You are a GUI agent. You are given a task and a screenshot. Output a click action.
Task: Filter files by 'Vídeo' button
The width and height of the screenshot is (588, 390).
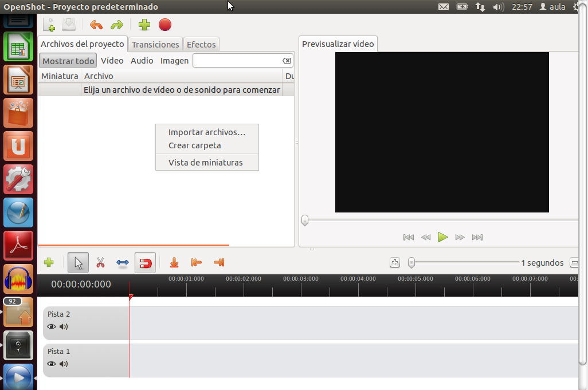point(112,61)
